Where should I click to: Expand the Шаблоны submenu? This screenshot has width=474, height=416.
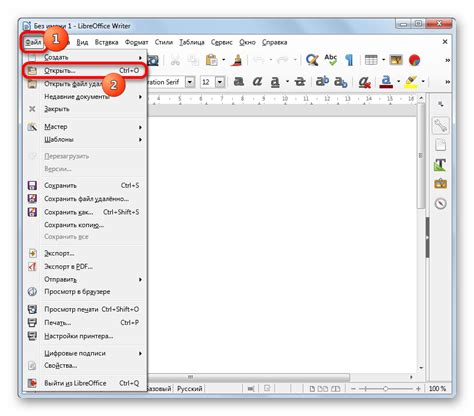(85, 139)
